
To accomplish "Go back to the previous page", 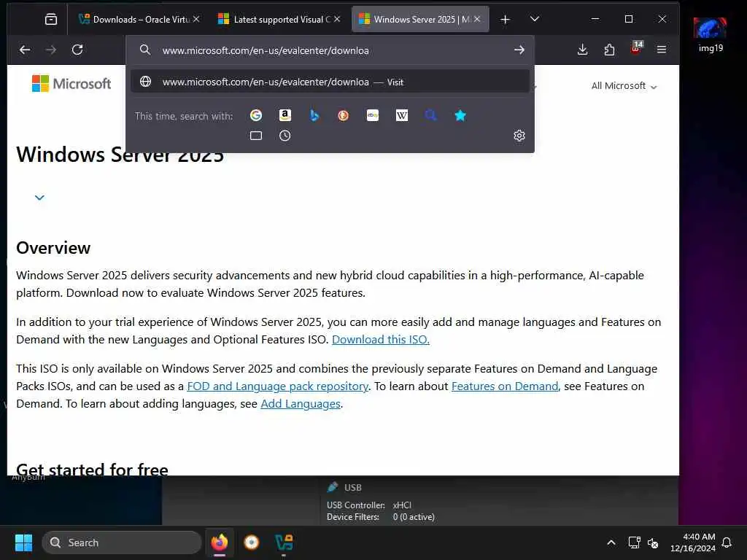I will point(25,50).
